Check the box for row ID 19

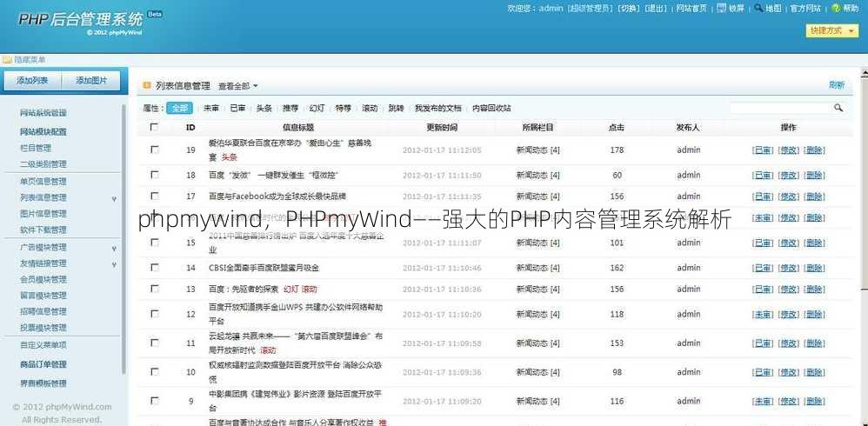click(x=155, y=150)
